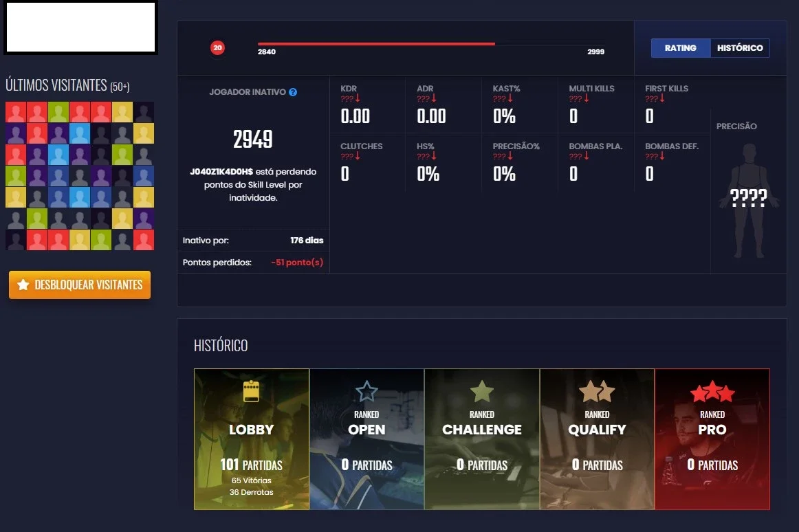
Task: Click the red down arrow under KAST%
Action: pyautogui.click(x=510, y=98)
